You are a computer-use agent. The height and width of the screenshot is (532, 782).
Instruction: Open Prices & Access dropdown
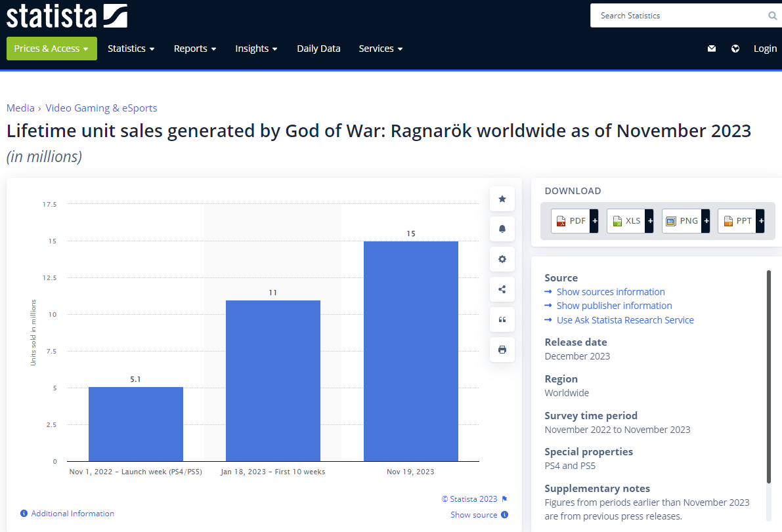tap(52, 49)
